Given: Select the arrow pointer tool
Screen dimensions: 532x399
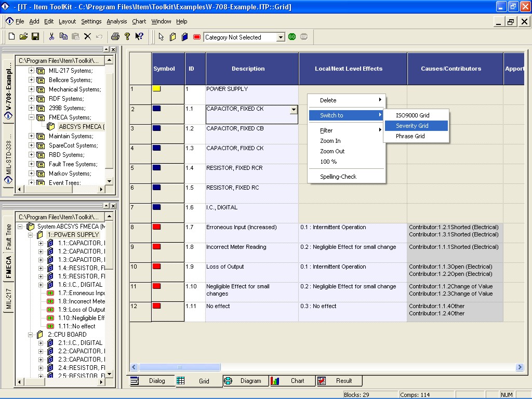Looking at the screenshot, I should 161,37.
